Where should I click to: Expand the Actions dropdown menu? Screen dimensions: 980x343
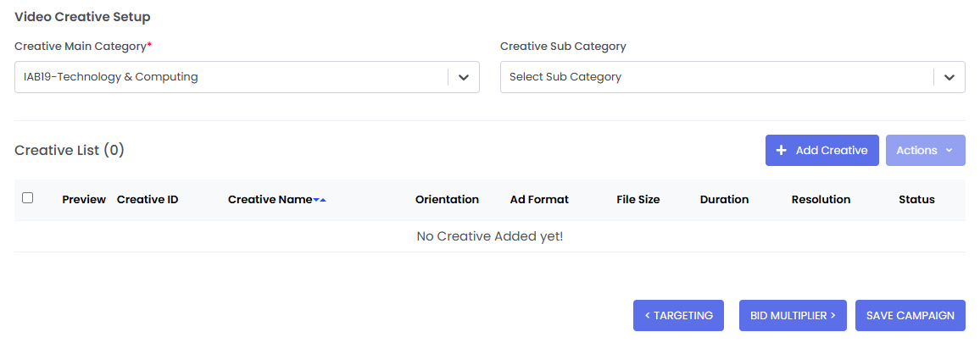(x=924, y=151)
